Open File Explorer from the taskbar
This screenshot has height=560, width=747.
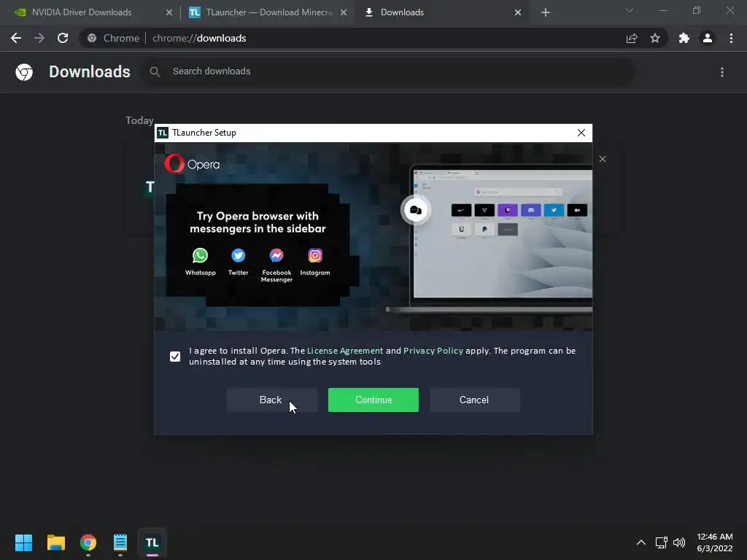click(x=55, y=542)
